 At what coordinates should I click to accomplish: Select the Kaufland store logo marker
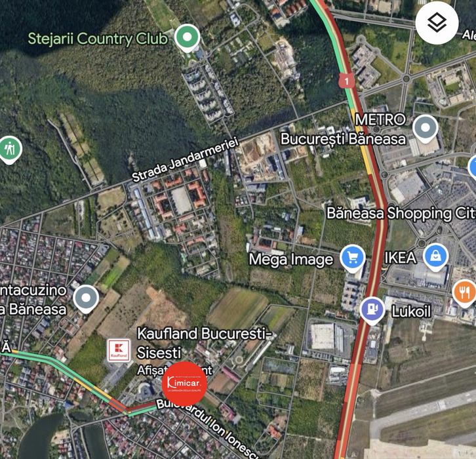coord(119,351)
